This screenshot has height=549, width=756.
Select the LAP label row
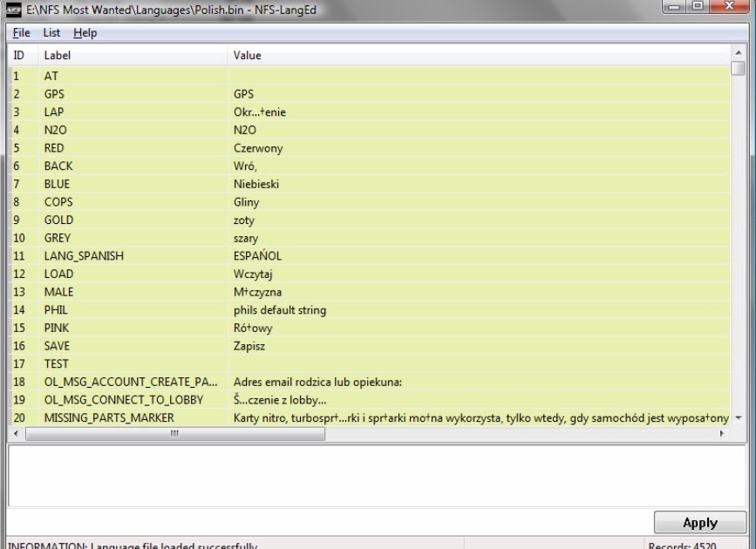[x=369, y=112]
